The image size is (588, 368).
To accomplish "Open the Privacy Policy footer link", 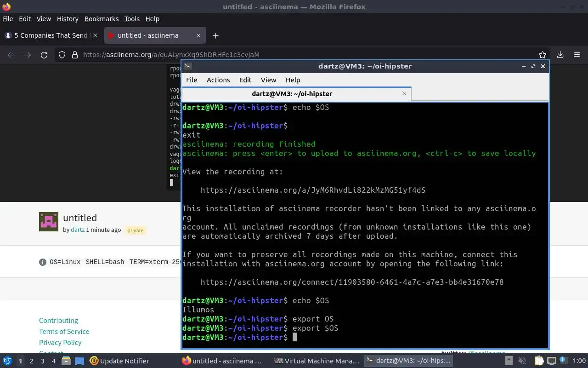I will [60, 343].
